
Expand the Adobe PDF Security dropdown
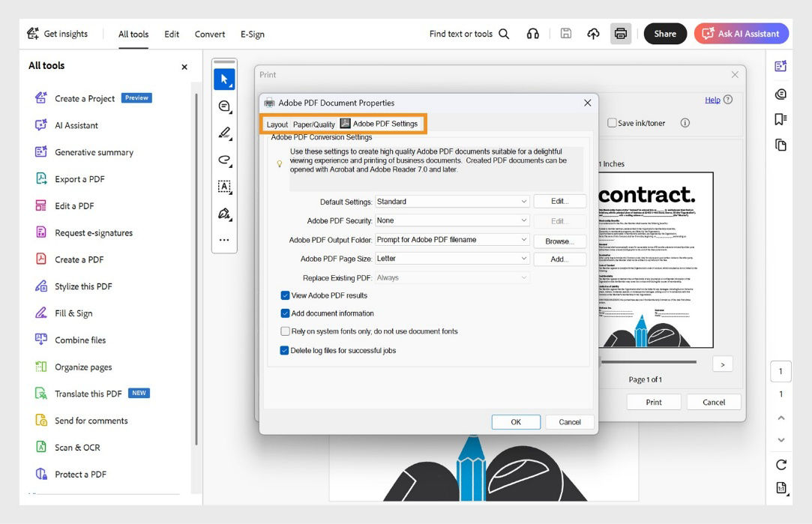(523, 220)
